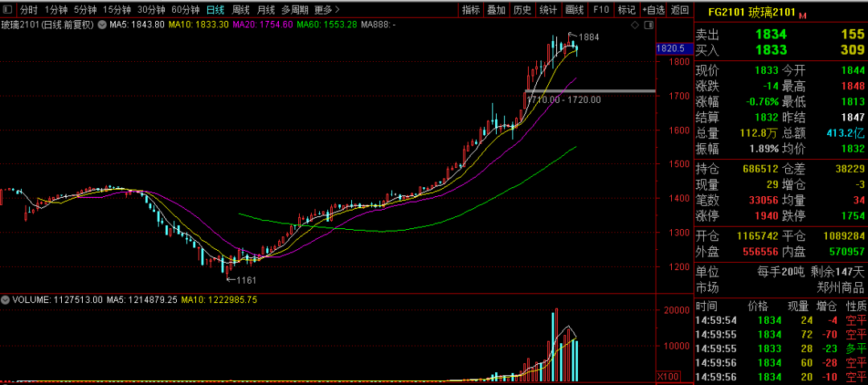The height and width of the screenshot is (385, 868).
Task: Click the 最高 value 1848
Action: [x=853, y=87]
